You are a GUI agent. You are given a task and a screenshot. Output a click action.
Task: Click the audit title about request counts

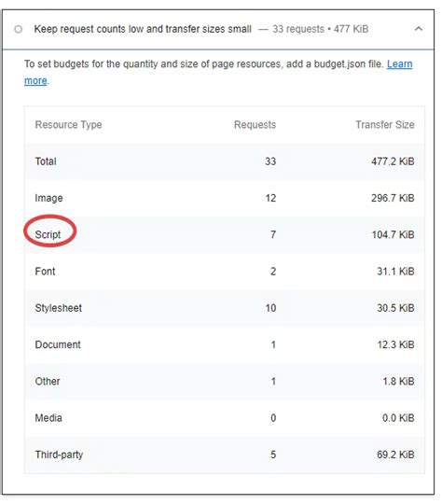tap(143, 29)
